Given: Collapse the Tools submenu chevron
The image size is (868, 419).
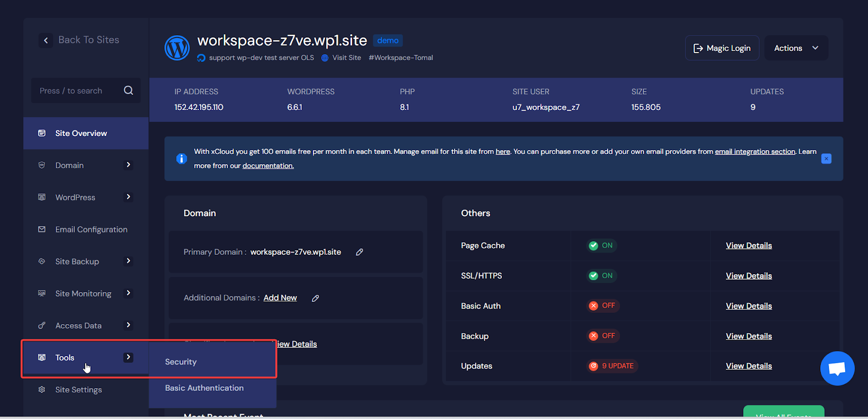Looking at the screenshot, I should click(x=129, y=357).
